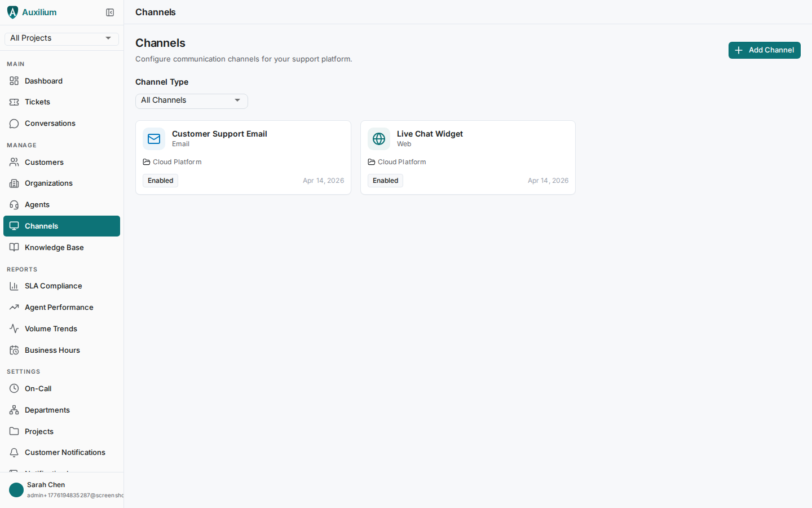Click the Enabled badge on Customer Support Email
812x508 pixels.
click(x=160, y=180)
